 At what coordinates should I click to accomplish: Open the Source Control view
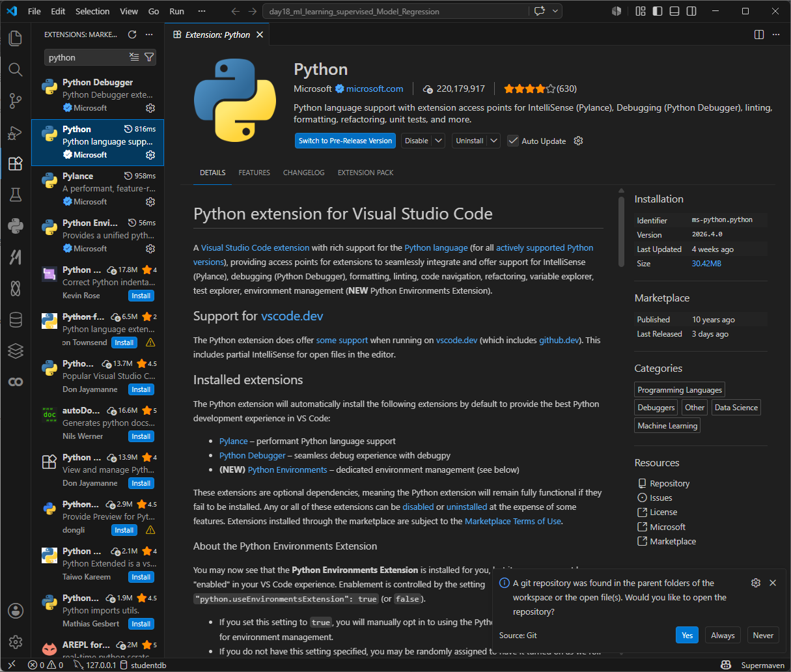(16, 100)
